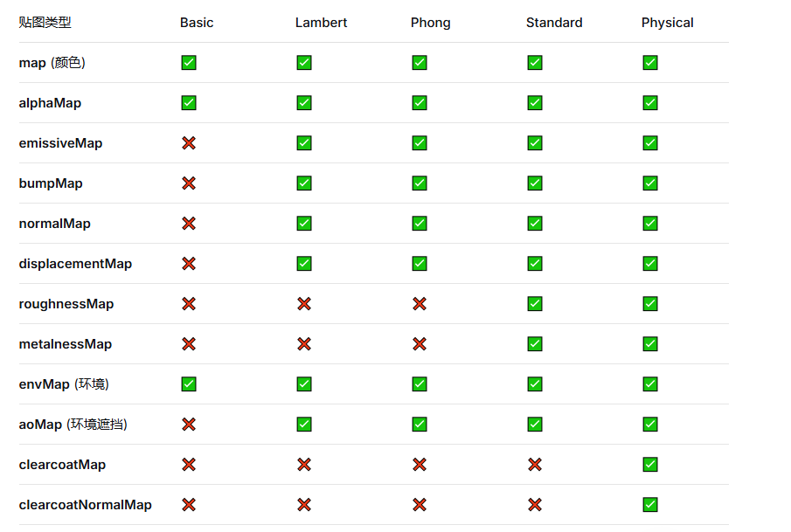The height and width of the screenshot is (532, 791).
Task: Select the clearcoatNormalMap row label
Action: coord(85,505)
